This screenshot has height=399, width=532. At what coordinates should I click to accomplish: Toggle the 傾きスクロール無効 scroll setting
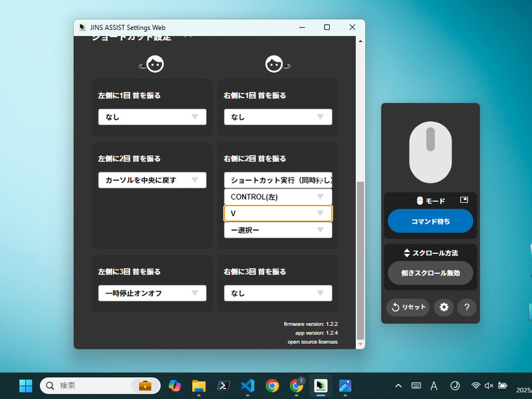pyautogui.click(x=430, y=272)
